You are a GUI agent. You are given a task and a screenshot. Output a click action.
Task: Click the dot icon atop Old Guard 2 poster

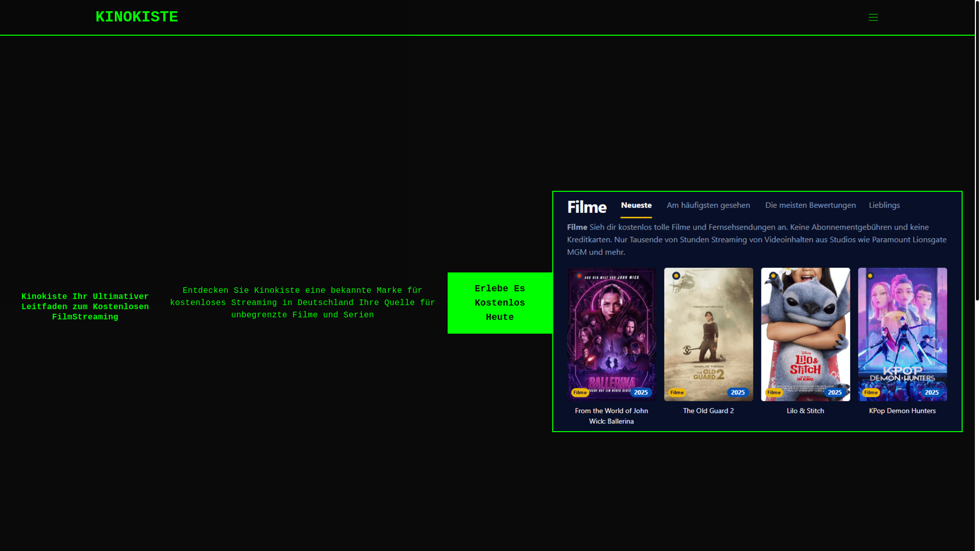[x=676, y=276]
